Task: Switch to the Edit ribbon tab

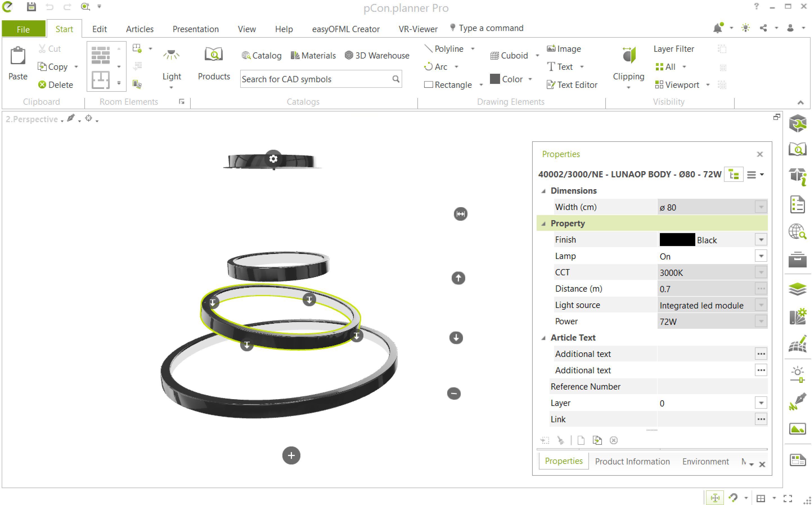Action: (99, 29)
